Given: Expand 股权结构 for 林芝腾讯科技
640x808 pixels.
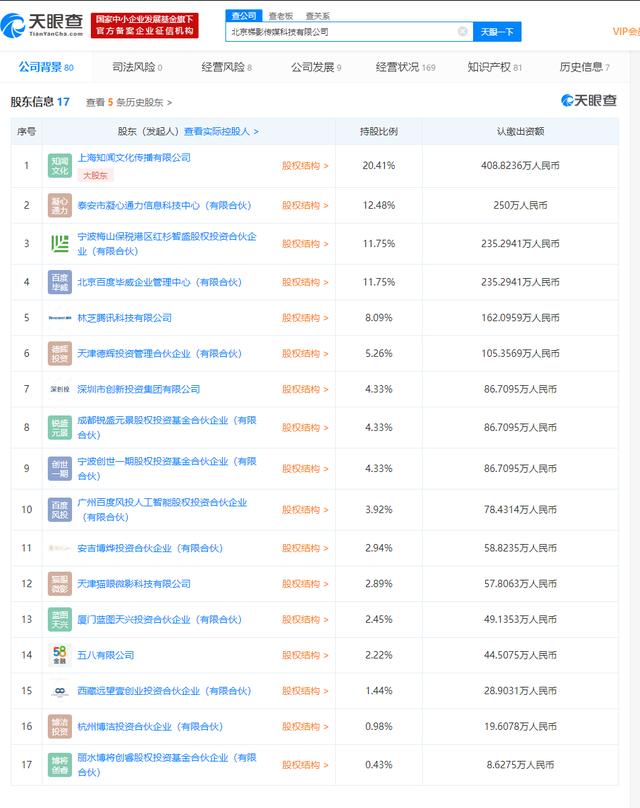Looking at the screenshot, I should tap(305, 318).
